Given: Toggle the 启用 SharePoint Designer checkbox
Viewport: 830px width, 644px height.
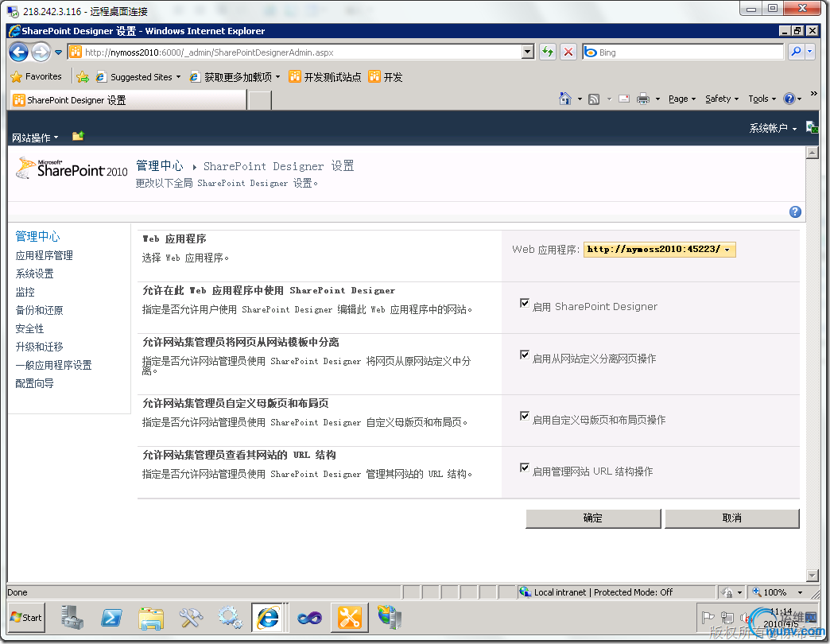Looking at the screenshot, I should point(525,303).
